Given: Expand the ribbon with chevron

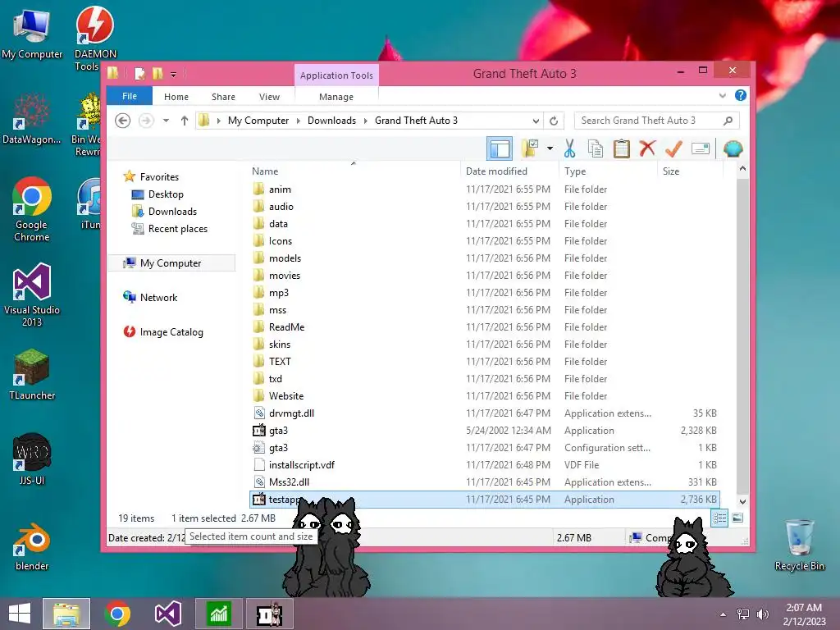Looking at the screenshot, I should click(x=722, y=95).
